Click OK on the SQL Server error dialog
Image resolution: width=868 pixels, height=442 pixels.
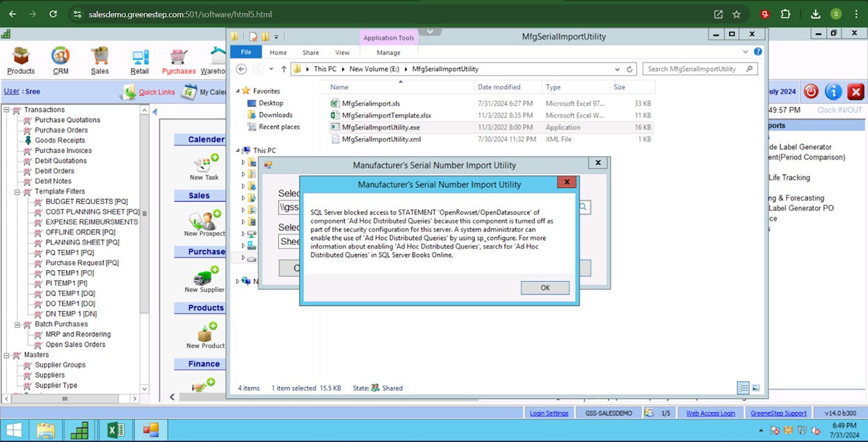point(545,288)
